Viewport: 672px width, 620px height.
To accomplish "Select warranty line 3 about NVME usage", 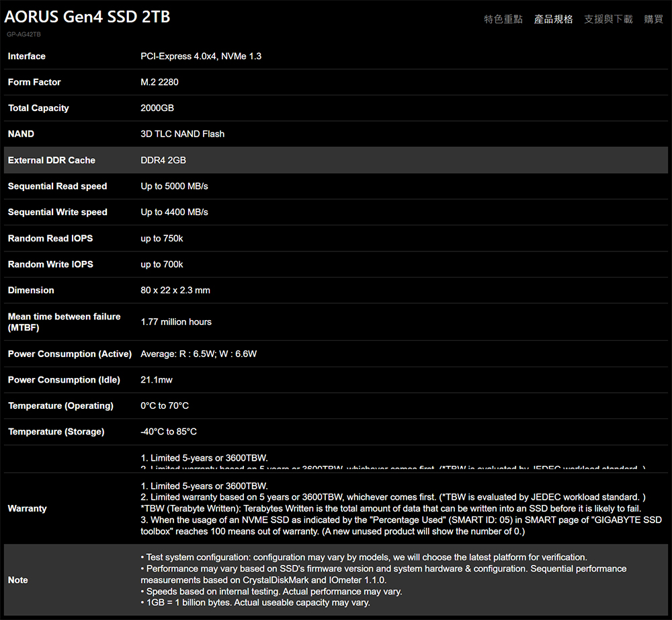I will click(x=401, y=526).
